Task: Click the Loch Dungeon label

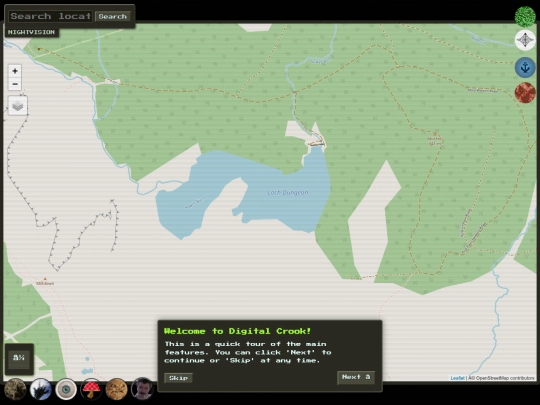Action: [288, 193]
